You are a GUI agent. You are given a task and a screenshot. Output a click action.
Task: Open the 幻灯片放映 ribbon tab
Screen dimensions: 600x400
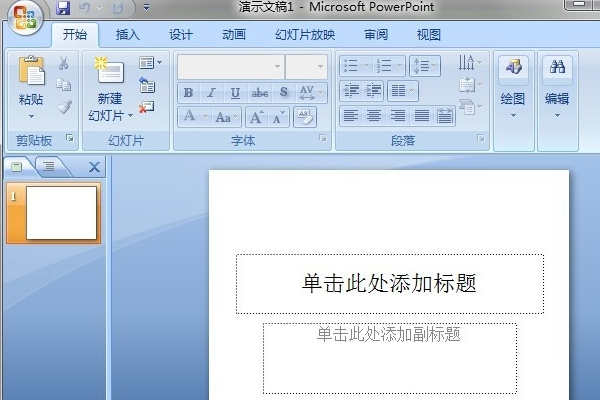click(x=305, y=35)
